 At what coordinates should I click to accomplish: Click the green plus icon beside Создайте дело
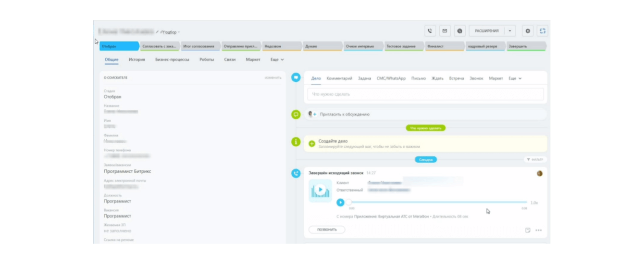(312, 143)
